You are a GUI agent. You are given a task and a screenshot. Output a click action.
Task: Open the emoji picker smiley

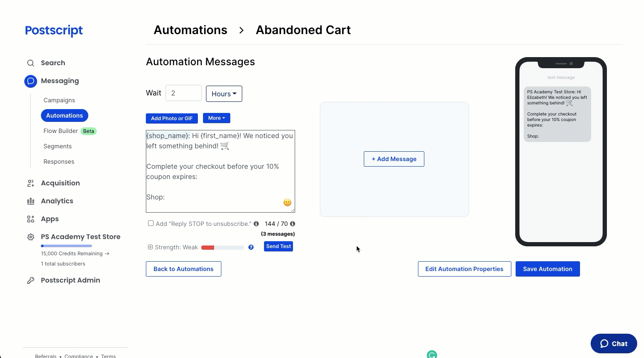pyautogui.click(x=287, y=202)
